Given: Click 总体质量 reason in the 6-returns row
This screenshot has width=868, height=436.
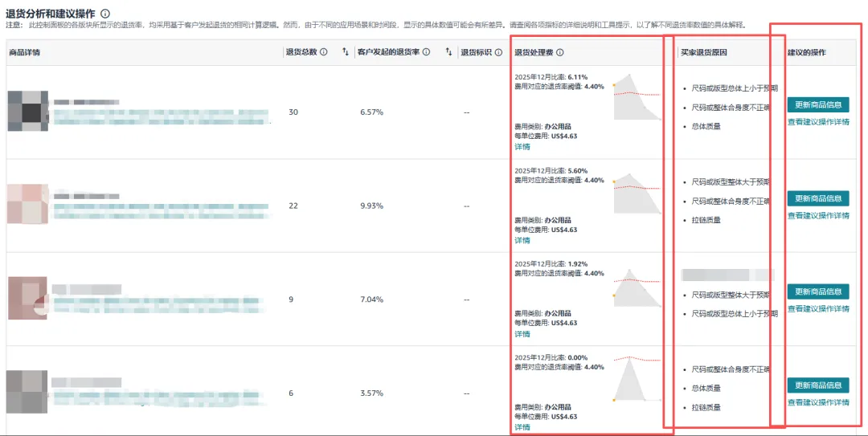Looking at the screenshot, I should (706, 388).
